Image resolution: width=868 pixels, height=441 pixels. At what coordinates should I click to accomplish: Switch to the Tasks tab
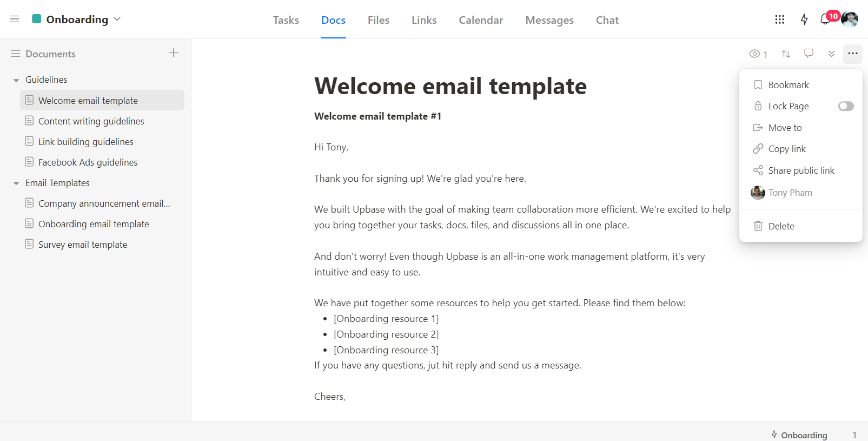(x=286, y=20)
